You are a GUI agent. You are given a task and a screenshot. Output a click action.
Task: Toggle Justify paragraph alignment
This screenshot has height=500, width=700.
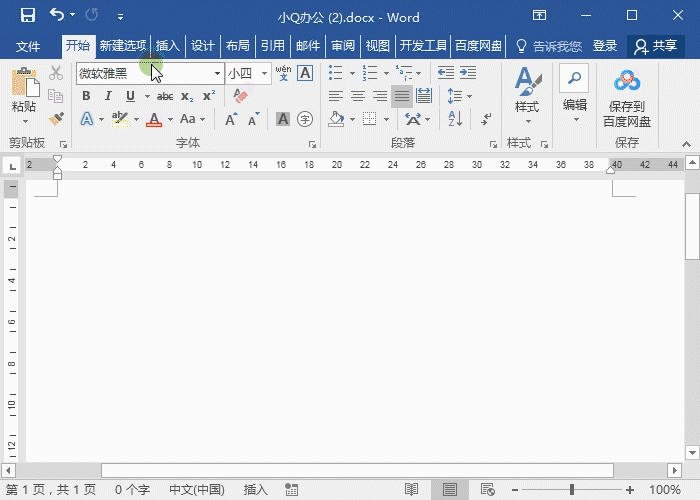coord(402,96)
